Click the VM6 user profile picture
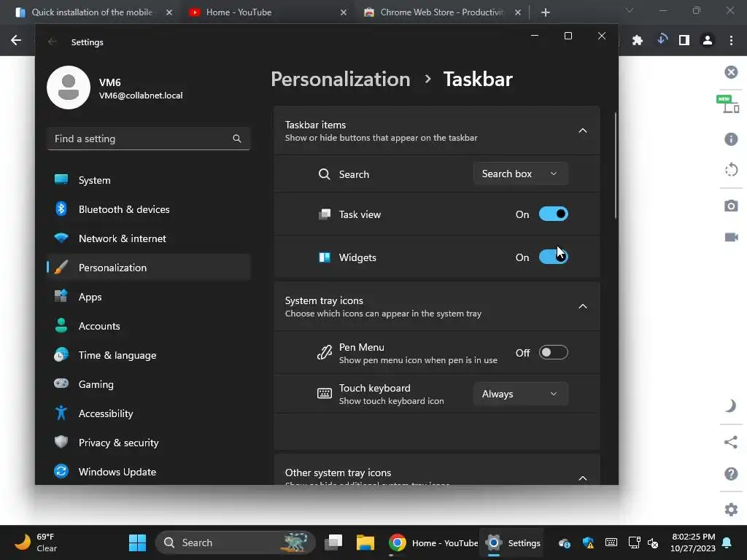 tap(69, 87)
